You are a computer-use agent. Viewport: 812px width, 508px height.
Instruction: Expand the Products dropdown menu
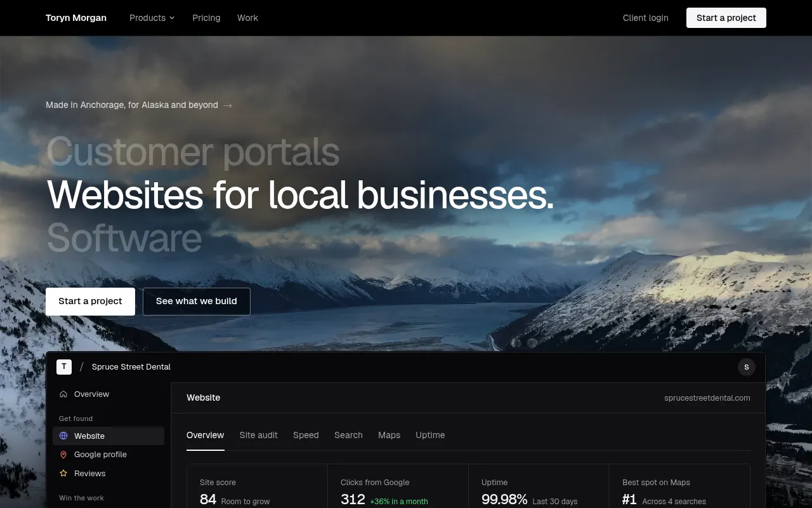[152, 18]
